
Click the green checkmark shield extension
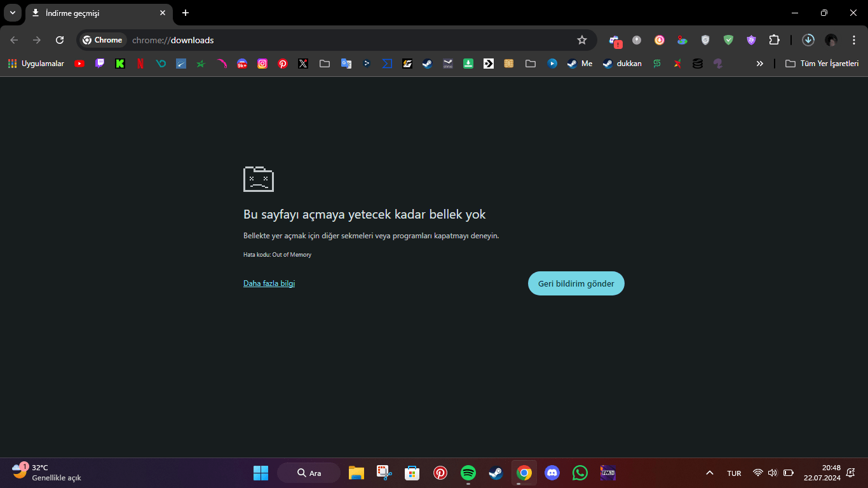pyautogui.click(x=728, y=40)
